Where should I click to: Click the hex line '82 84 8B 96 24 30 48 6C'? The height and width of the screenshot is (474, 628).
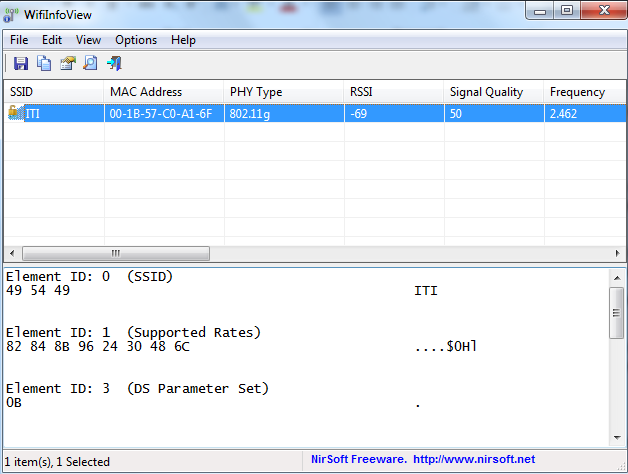click(98, 347)
